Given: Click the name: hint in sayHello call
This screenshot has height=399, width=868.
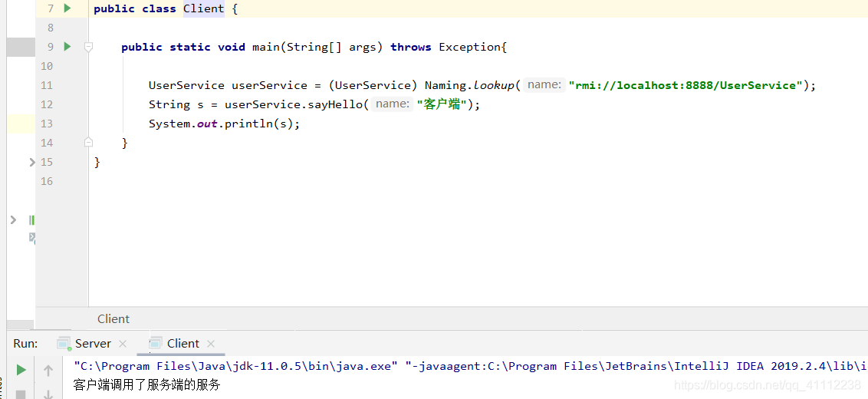Looking at the screenshot, I should pyautogui.click(x=393, y=104).
